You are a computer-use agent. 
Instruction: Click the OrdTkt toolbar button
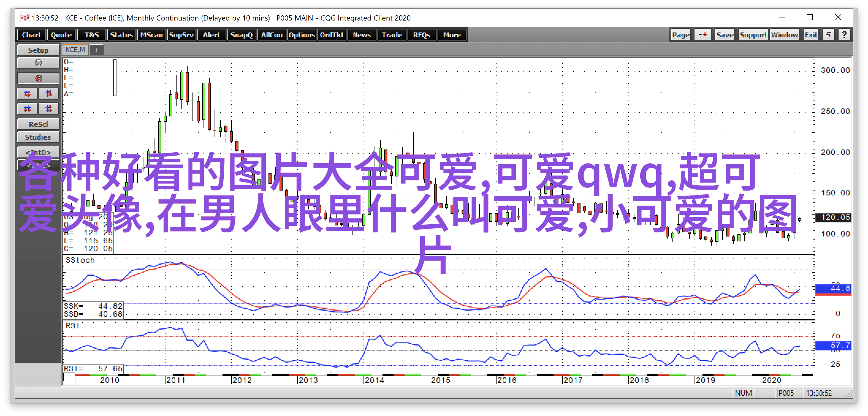[332, 35]
